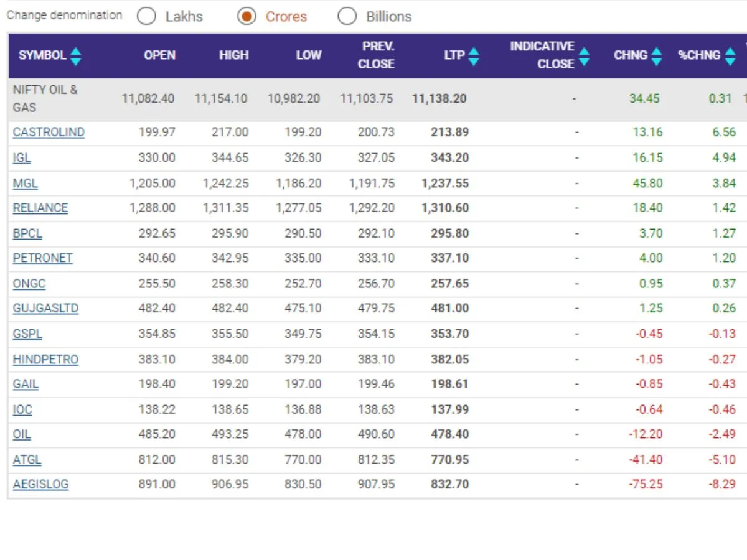Click the Change denomination label
The image size is (747, 560).
coord(65,16)
